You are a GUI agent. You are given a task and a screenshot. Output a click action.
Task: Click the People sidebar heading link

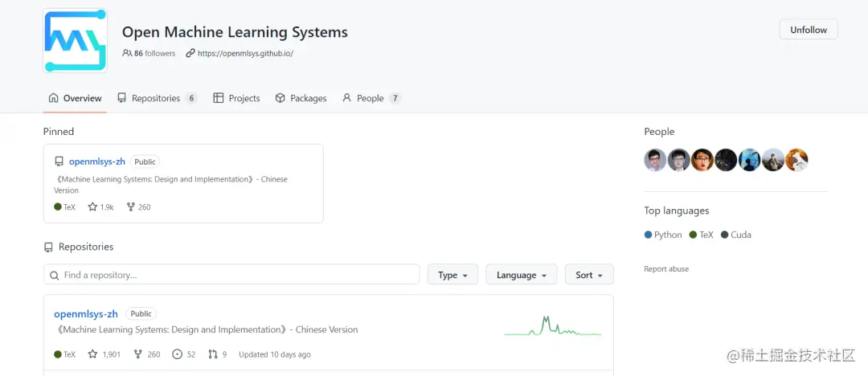[x=659, y=131]
